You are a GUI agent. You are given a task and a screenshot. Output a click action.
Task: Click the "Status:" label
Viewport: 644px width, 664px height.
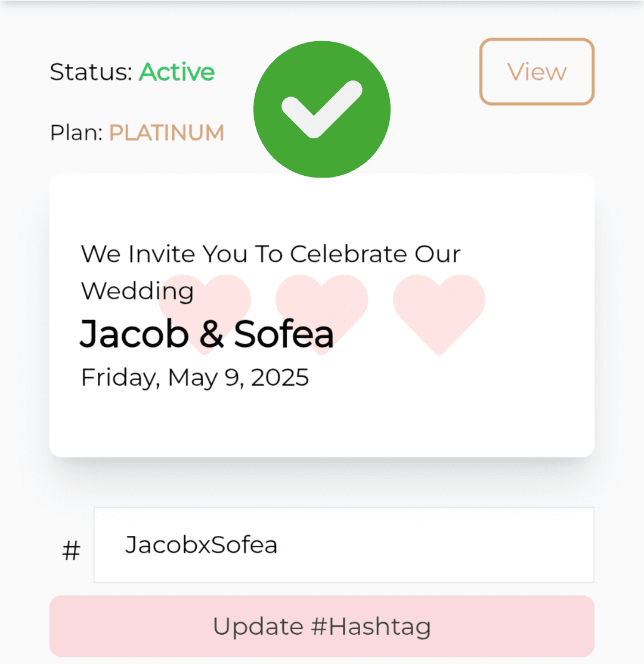(91, 72)
